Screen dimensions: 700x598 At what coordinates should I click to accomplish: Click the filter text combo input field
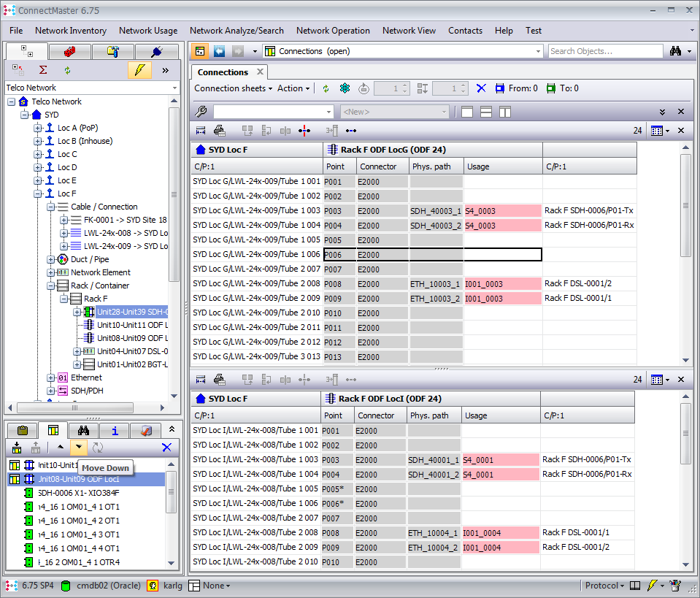click(273, 112)
